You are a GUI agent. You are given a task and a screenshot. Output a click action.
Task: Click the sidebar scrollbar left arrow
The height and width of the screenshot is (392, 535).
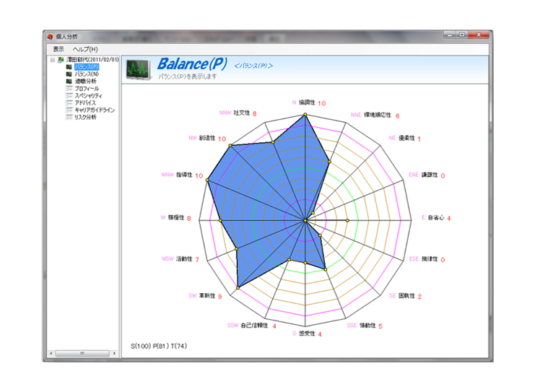tap(50, 353)
